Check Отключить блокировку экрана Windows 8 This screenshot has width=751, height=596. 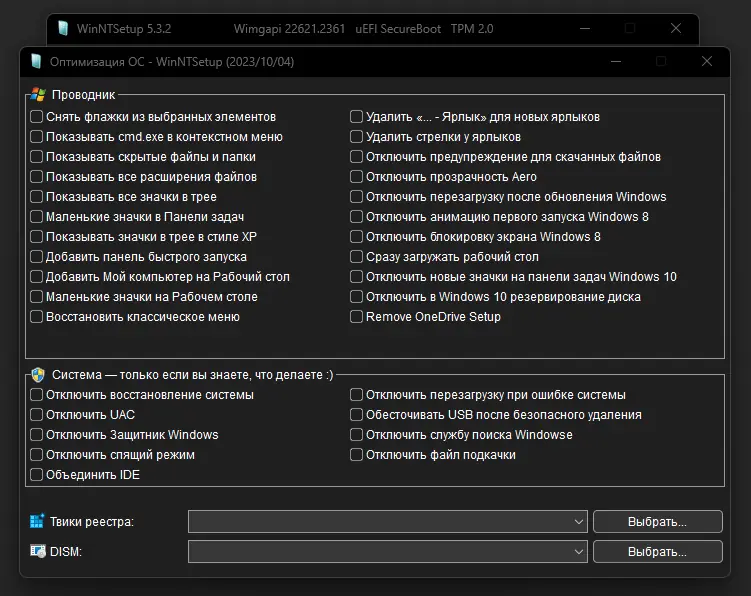(356, 237)
